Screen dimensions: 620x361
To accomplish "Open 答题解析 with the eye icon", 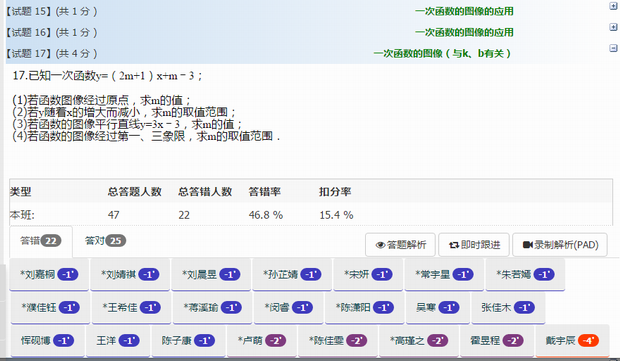I will pos(401,245).
